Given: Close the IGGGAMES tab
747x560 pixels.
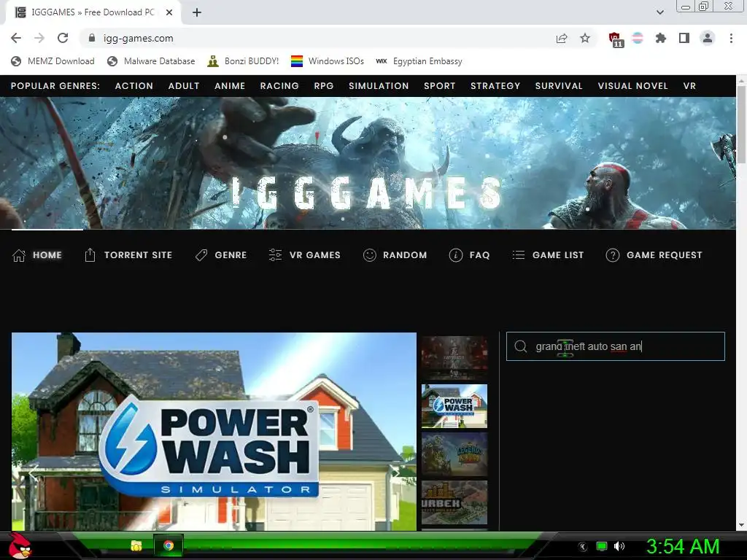Looking at the screenshot, I should (x=169, y=12).
